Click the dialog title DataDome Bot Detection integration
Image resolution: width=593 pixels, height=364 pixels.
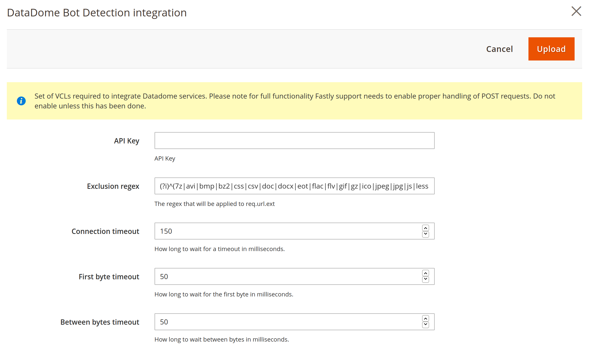tap(97, 13)
